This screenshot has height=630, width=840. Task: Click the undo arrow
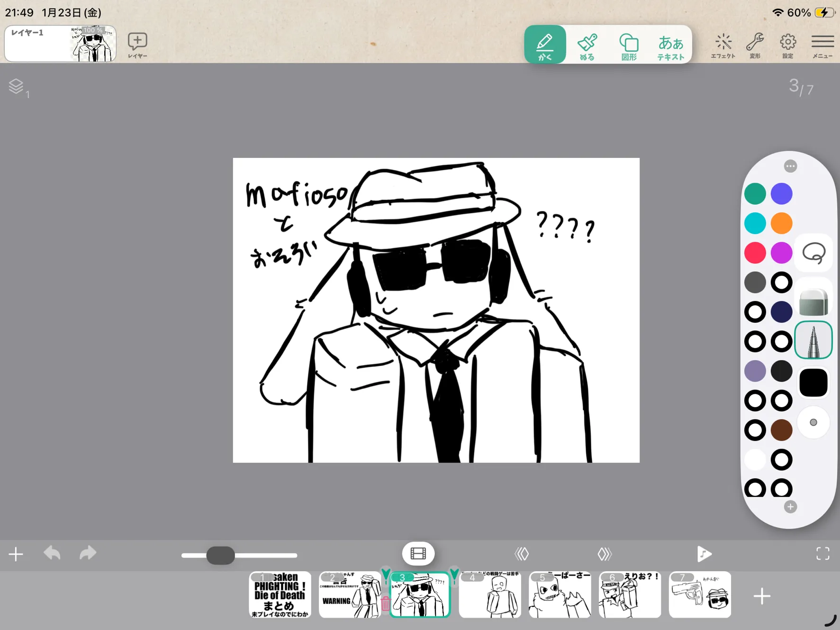click(x=52, y=553)
